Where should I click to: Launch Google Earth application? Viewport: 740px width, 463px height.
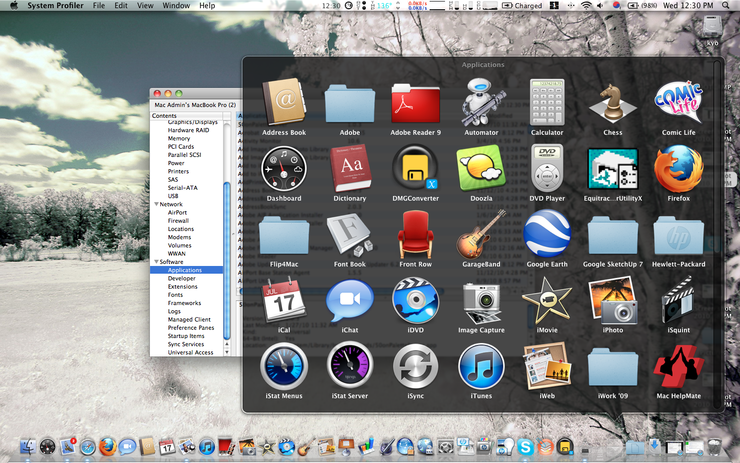pos(547,235)
